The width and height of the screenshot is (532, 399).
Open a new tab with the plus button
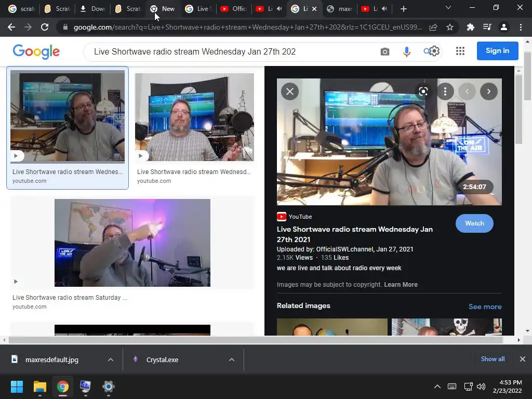click(x=403, y=9)
